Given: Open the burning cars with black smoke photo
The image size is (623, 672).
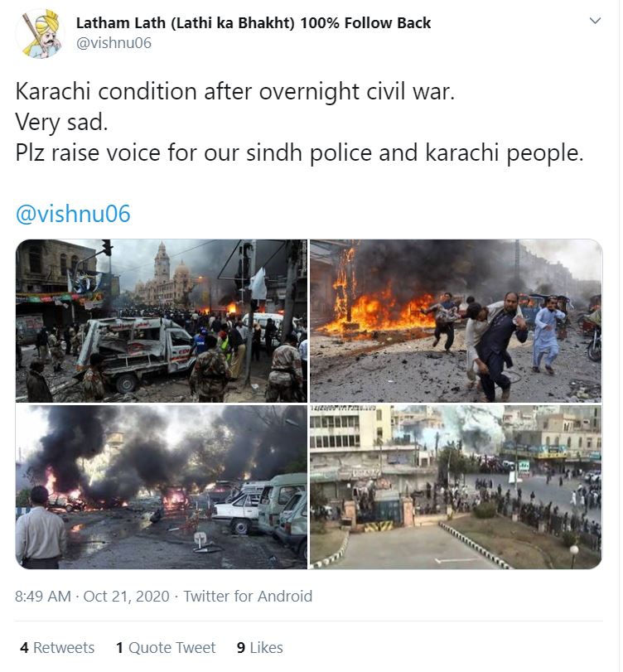Looking at the screenshot, I should (162, 487).
